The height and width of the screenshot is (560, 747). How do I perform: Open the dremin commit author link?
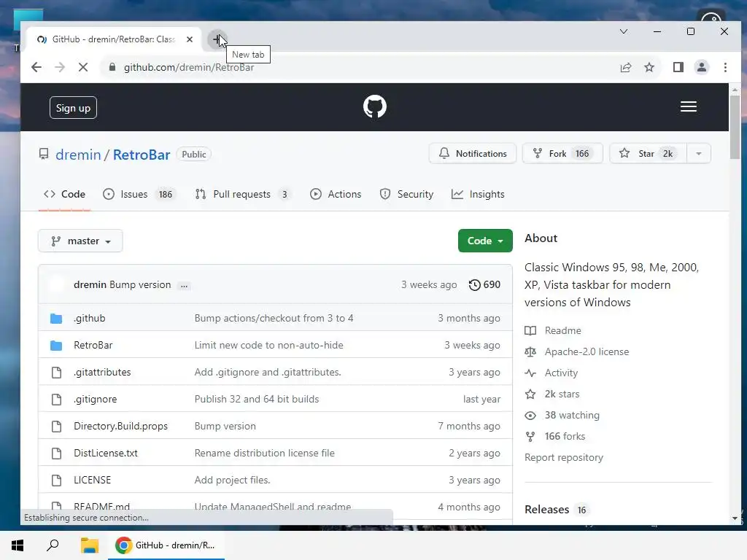pyautogui.click(x=90, y=285)
